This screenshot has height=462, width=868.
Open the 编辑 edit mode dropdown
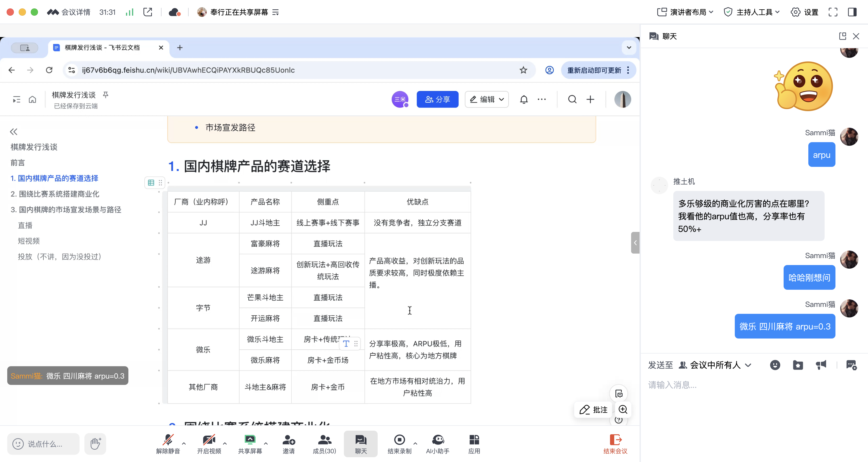click(486, 99)
